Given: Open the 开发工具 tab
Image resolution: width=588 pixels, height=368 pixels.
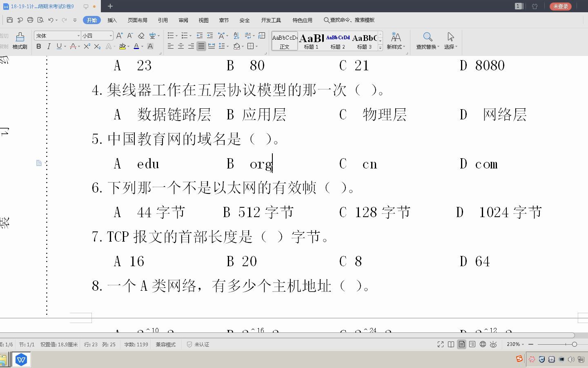Looking at the screenshot, I should (x=271, y=20).
